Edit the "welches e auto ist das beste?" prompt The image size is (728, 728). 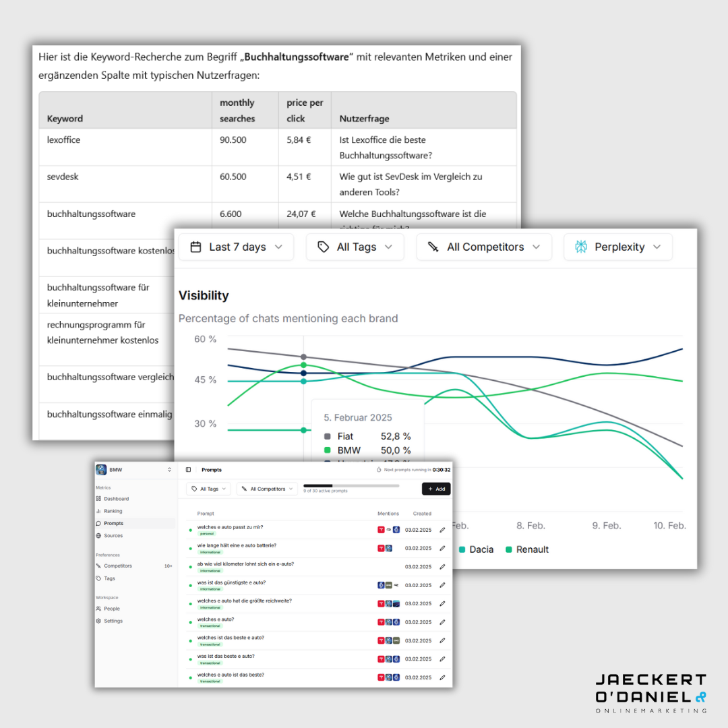[442, 677]
